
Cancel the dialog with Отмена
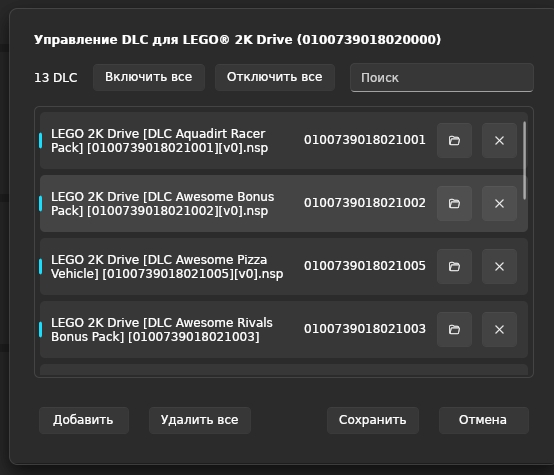pyautogui.click(x=483, y=420)
